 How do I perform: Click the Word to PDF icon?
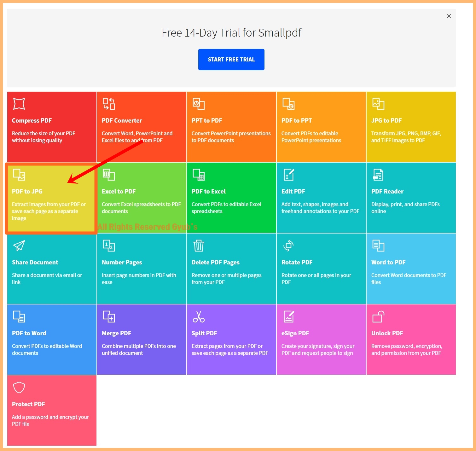click(x=378, y=246)
